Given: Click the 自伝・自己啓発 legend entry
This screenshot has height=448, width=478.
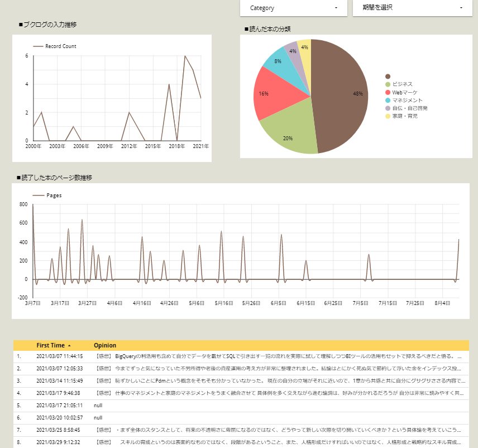Looking at the screenshot, I should click(410, 108).
